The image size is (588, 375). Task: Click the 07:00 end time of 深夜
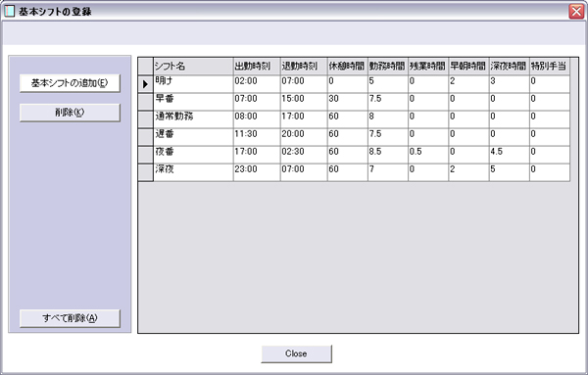[x=304, y=172]
